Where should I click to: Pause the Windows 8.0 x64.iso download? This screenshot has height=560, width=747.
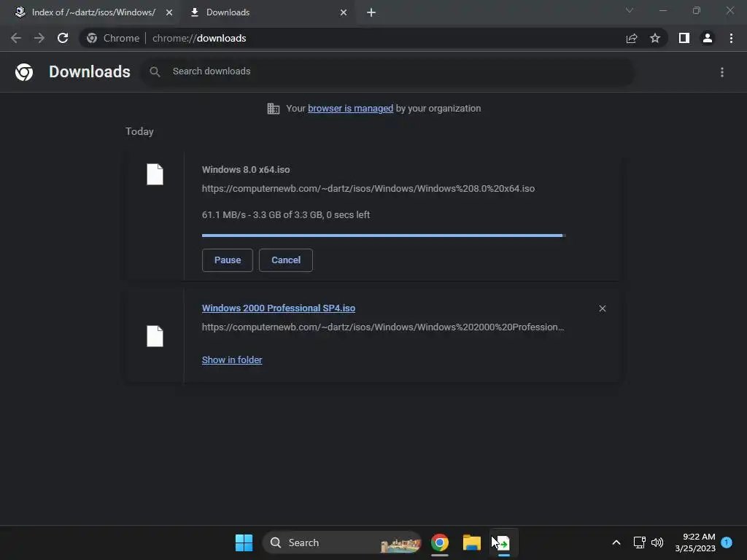pos(228,260)
